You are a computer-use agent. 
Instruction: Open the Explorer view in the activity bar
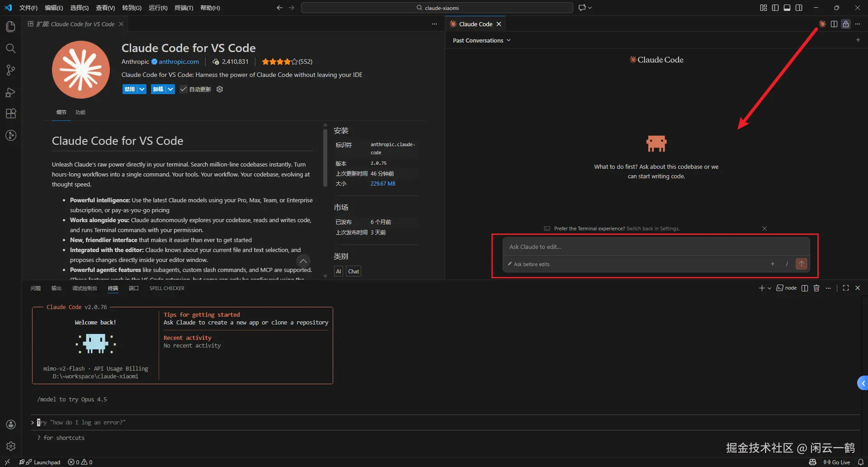click(x=11, y=27)
